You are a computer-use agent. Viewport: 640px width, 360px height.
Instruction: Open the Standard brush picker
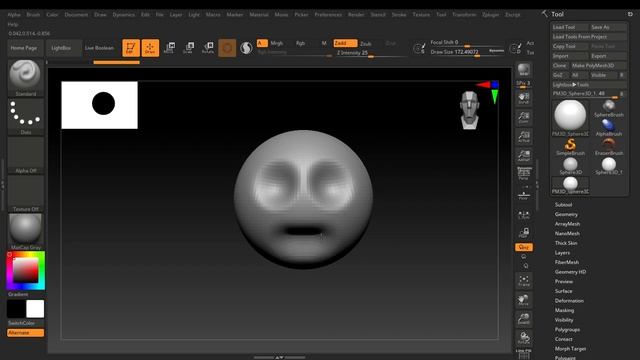pos(25,78)
